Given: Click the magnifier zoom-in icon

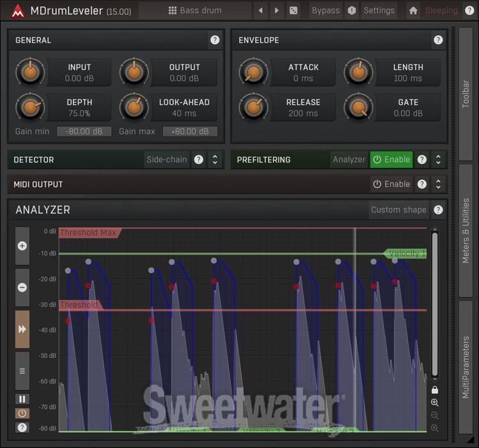Looking at the screenshot, I should click(435, 403).
